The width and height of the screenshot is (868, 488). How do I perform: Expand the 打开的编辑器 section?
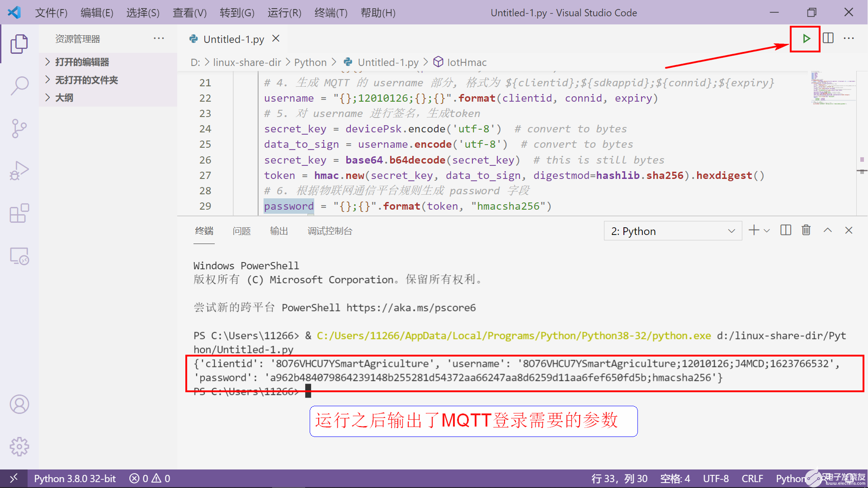(82, 62)
